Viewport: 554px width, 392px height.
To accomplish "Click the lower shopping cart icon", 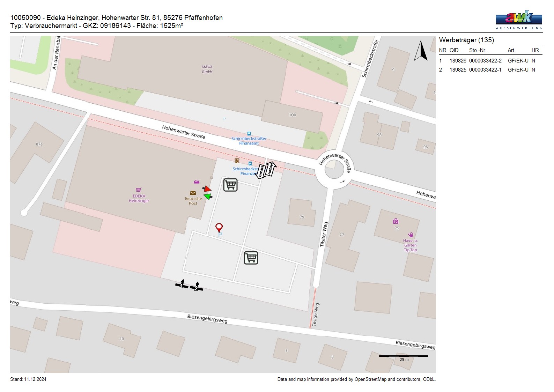I will (251, 258).
